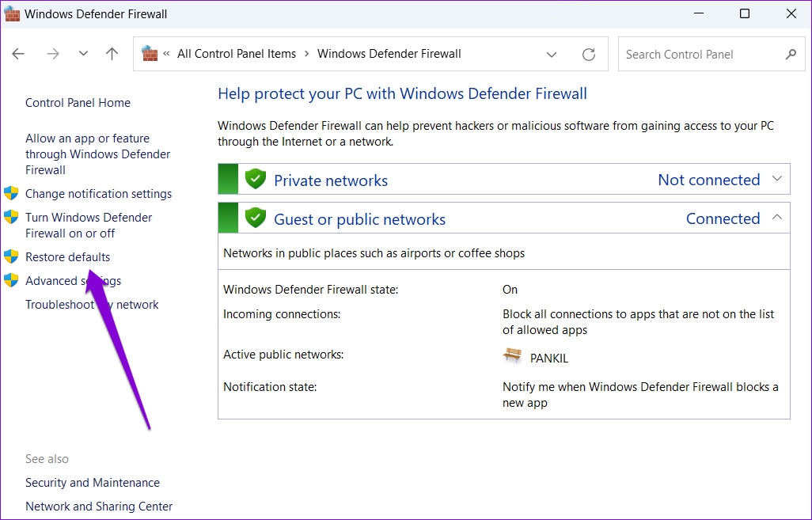Click the forward navigation arrow
The height and width of the screenshot is (520, 812).
click(53, 54)
